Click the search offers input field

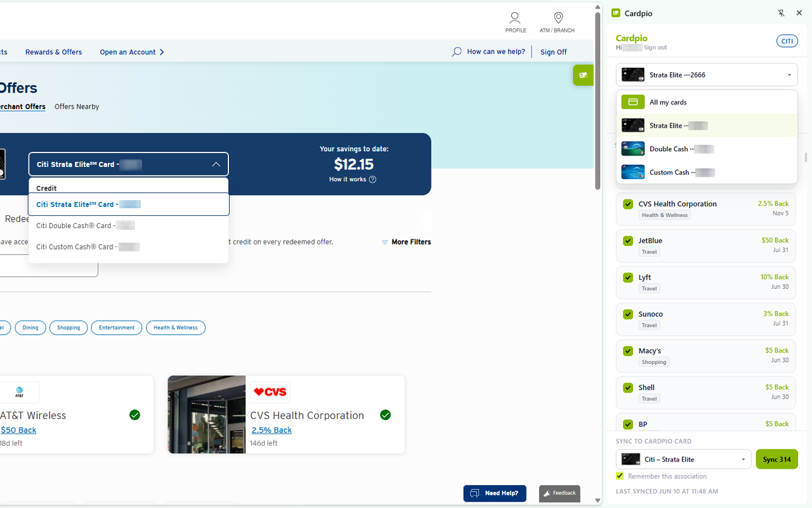coord(49,266)
